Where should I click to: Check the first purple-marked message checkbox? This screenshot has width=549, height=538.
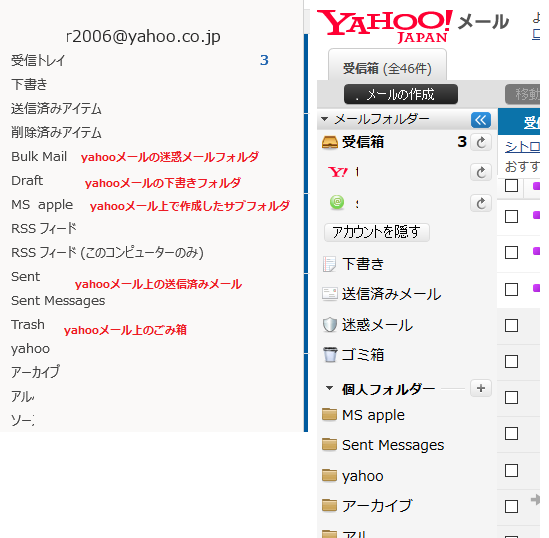[x=511, y=217]
